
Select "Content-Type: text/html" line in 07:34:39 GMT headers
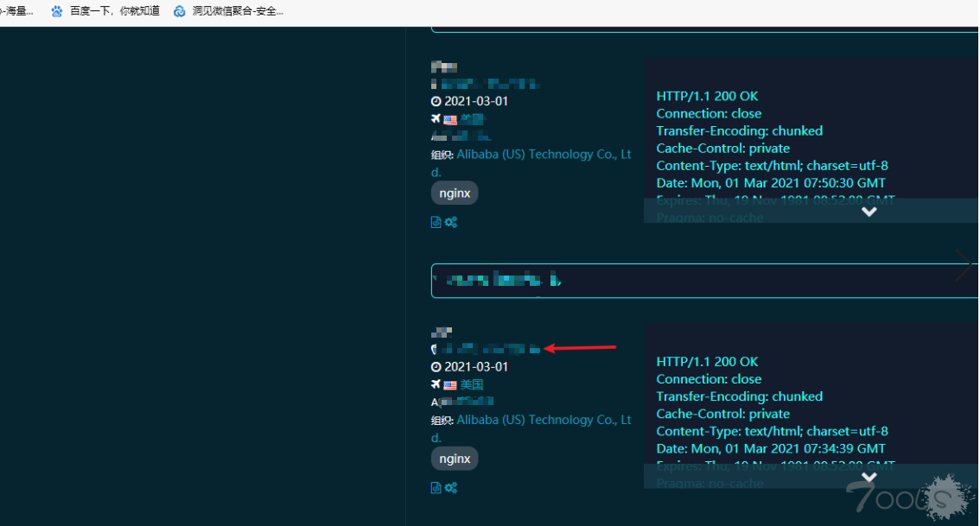pos(772,432)
